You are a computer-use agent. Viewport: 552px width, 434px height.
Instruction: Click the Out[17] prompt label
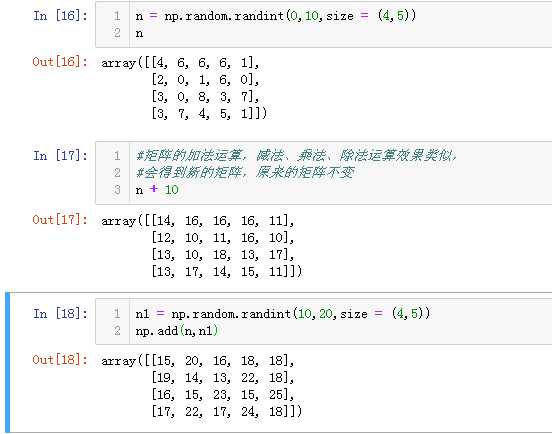(60, 220)
